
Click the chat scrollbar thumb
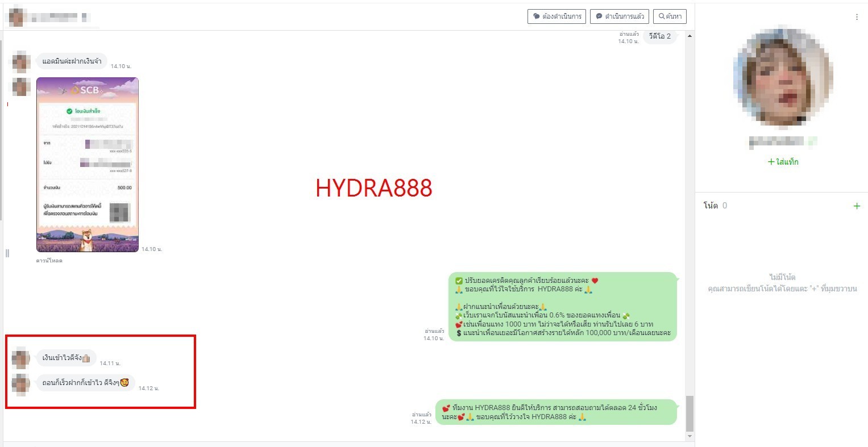point(690,413)
